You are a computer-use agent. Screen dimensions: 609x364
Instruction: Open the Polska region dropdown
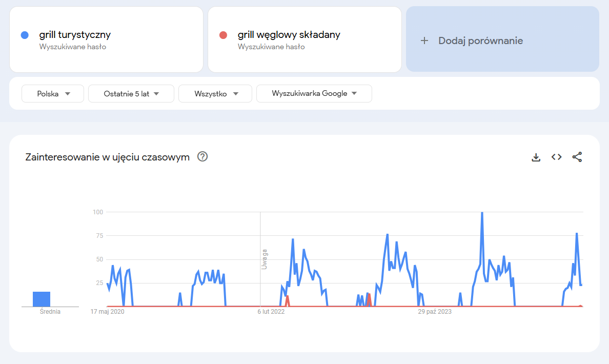tap(53, 94)
